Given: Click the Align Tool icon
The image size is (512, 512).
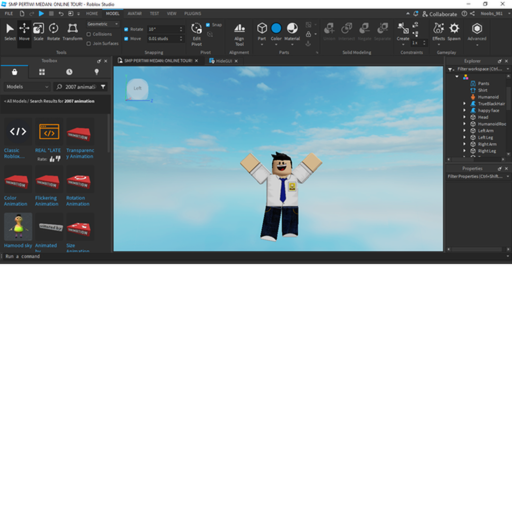Looking at the screenshot, I should tap(239, 34).
